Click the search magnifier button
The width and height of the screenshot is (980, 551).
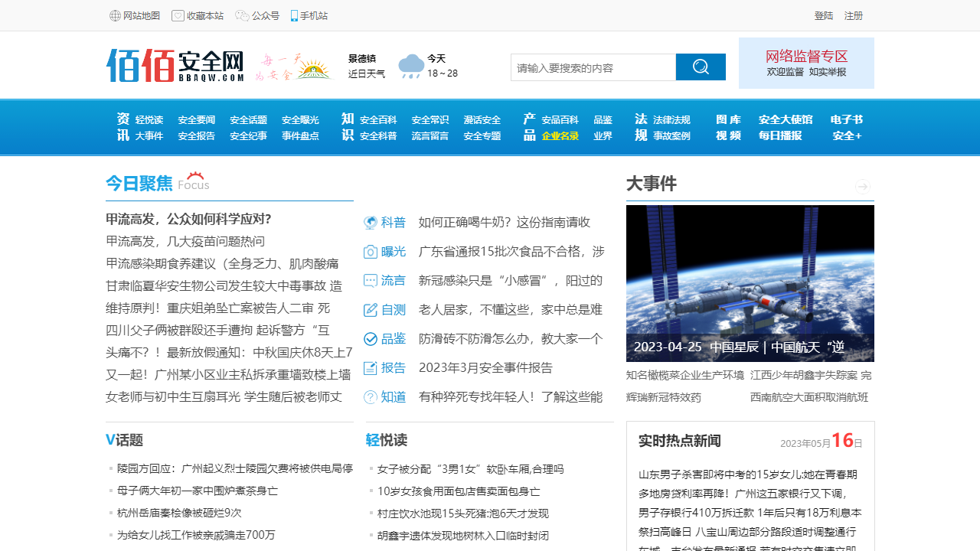point(701,67)
